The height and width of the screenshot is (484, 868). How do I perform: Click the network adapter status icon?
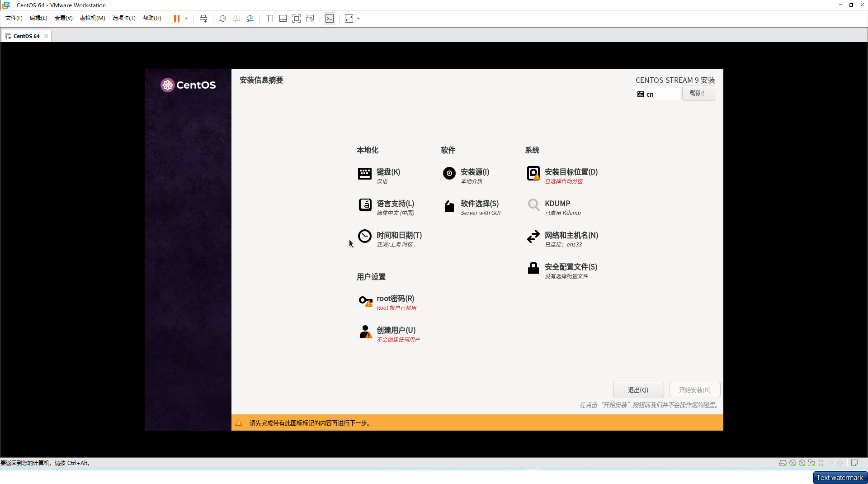pyautogui.click(x=811, y=463)
